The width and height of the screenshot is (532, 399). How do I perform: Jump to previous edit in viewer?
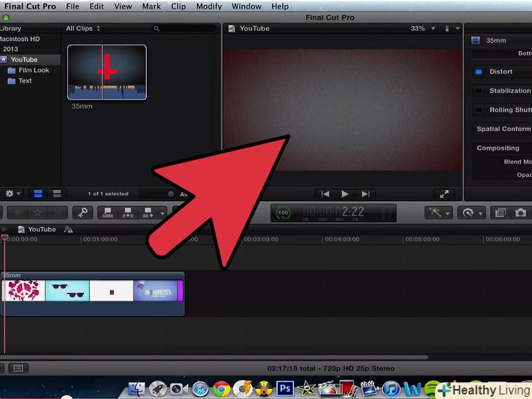pos(325,194)
